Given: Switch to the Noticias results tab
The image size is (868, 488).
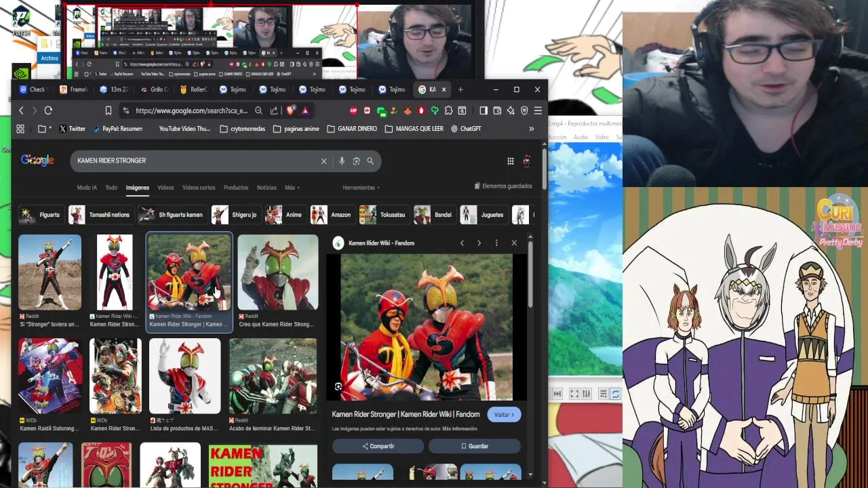Looking at the screenshot, I should click(x=267, y=188).
